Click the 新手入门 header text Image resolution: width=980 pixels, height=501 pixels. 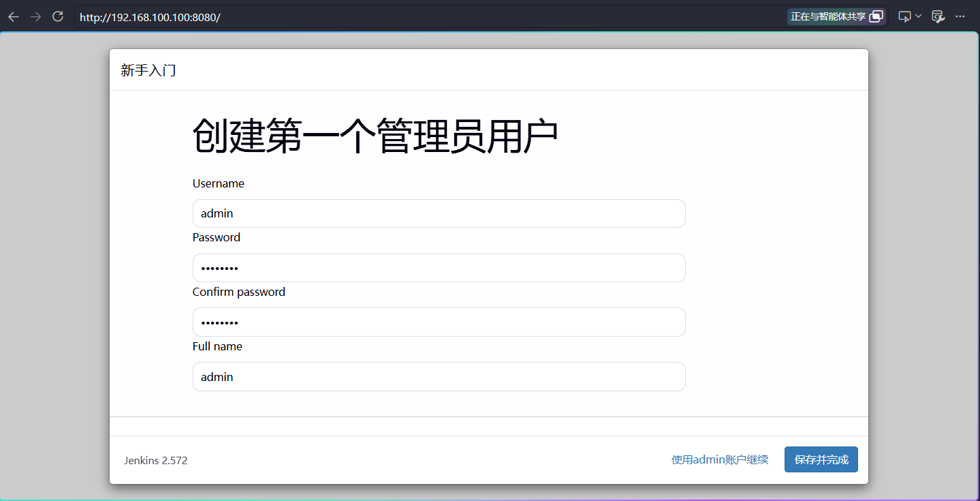pyautogui.click(x=148, y=70)
